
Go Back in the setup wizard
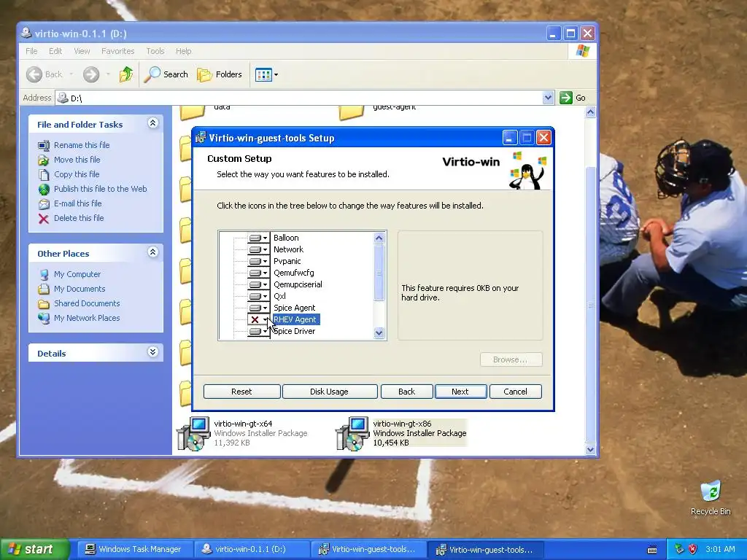coord(406,392)
